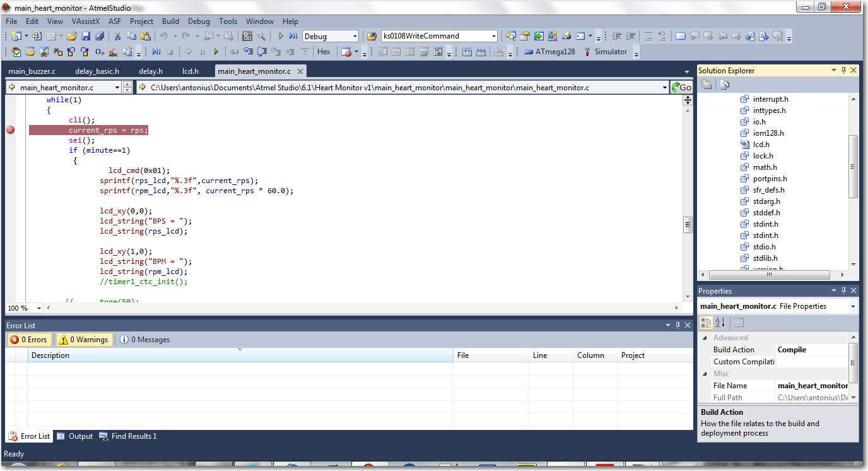Click Show All Files icon in Solution Explorer
Viewport: 868px width, 471px height.
tap(724, 85)
